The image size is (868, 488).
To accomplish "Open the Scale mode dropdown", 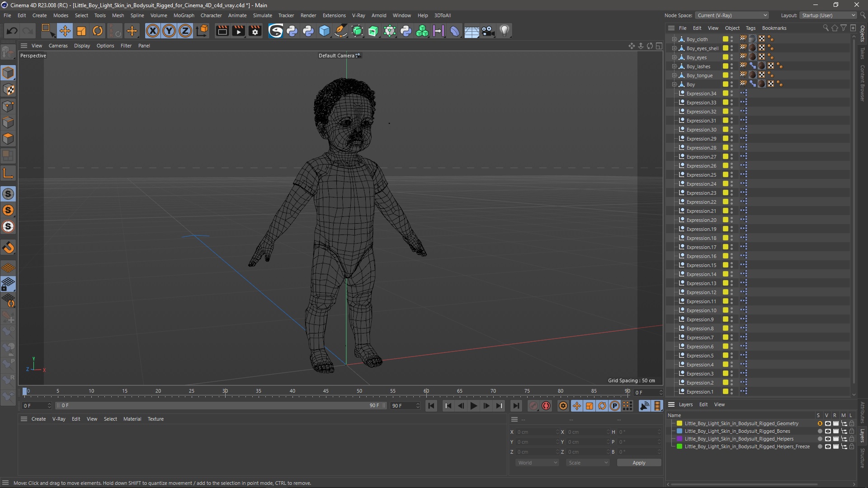I will coord(588,463).
